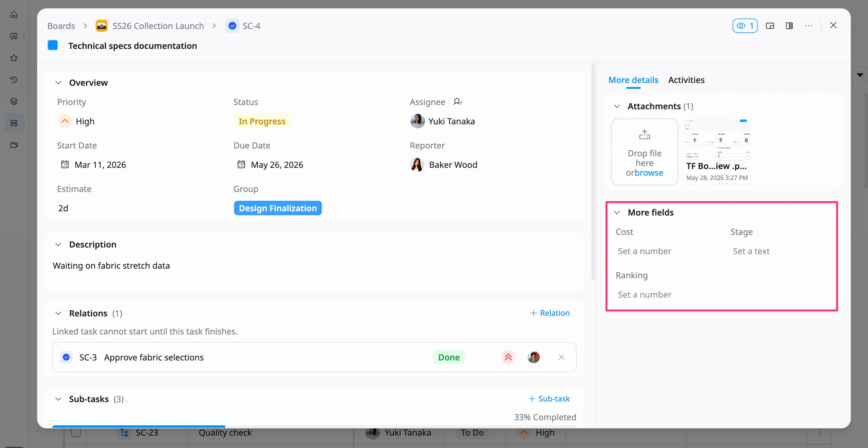This screenshot has height=448, width=868.
Task: Toggle the watchers eye button
Action: click(x=745, y=26)
